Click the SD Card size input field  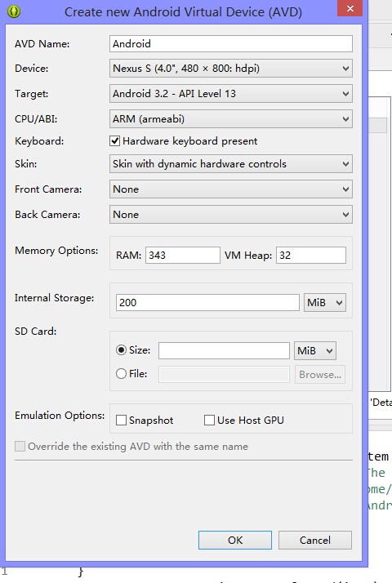(x=224, y=350)
